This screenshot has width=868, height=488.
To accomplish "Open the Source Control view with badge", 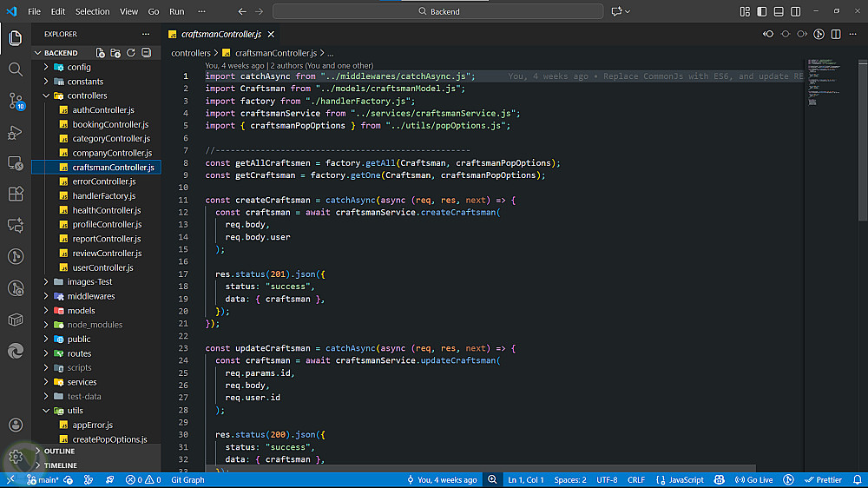I will (15, 100).
